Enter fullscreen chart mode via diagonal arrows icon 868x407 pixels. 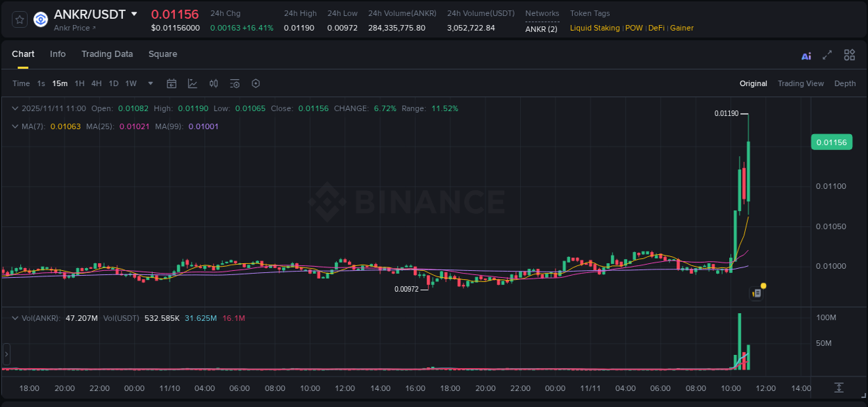(x=826, y=55)
